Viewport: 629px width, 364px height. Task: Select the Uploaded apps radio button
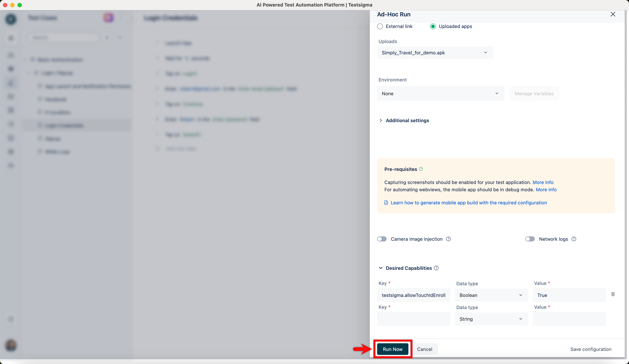click(433, 26)
